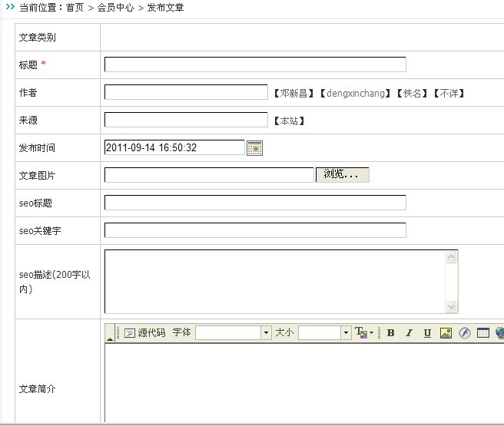
Task: Click the 首页 breadcrumb link
Action: click(x=74, y=8)
